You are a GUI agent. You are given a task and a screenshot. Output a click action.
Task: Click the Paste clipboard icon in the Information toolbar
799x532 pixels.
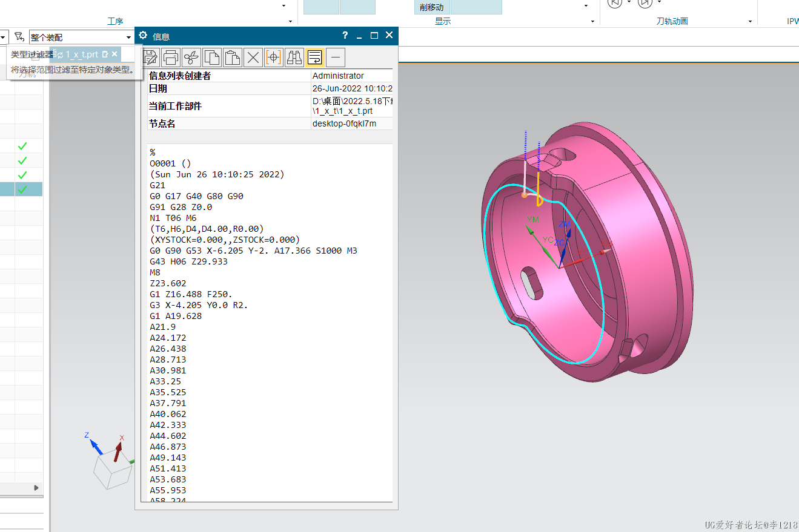tap(233, 57)
